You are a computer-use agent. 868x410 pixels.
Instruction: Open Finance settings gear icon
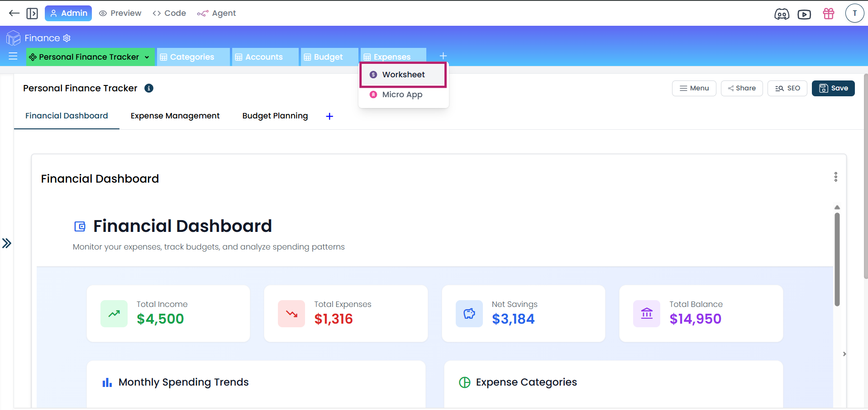67,38
